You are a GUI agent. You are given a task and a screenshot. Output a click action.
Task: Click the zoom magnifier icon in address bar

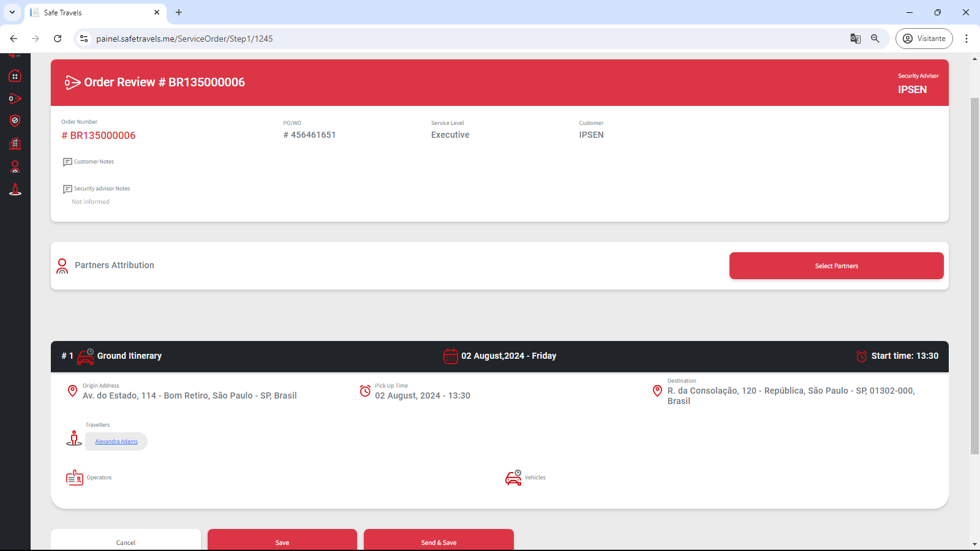coord(875,39)
